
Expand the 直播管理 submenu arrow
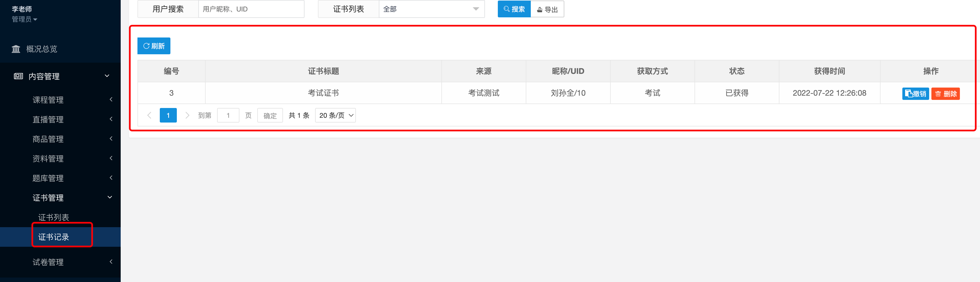111,119
